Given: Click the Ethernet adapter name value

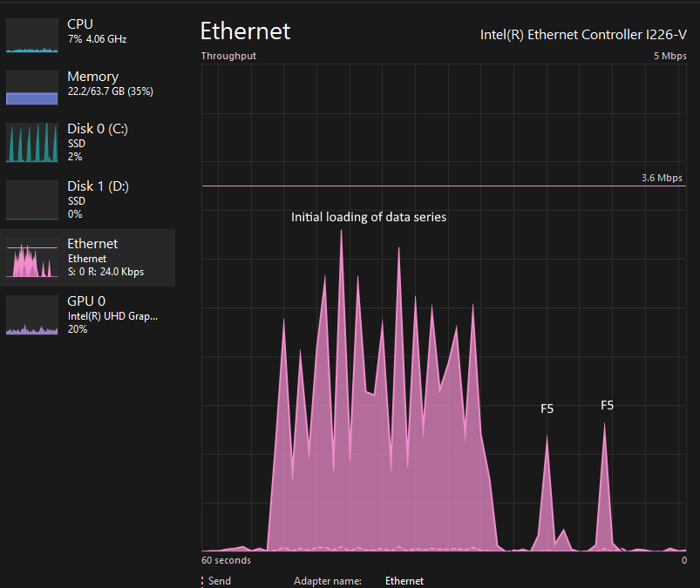Looking at the screenshot, I should tap(404, 581).
